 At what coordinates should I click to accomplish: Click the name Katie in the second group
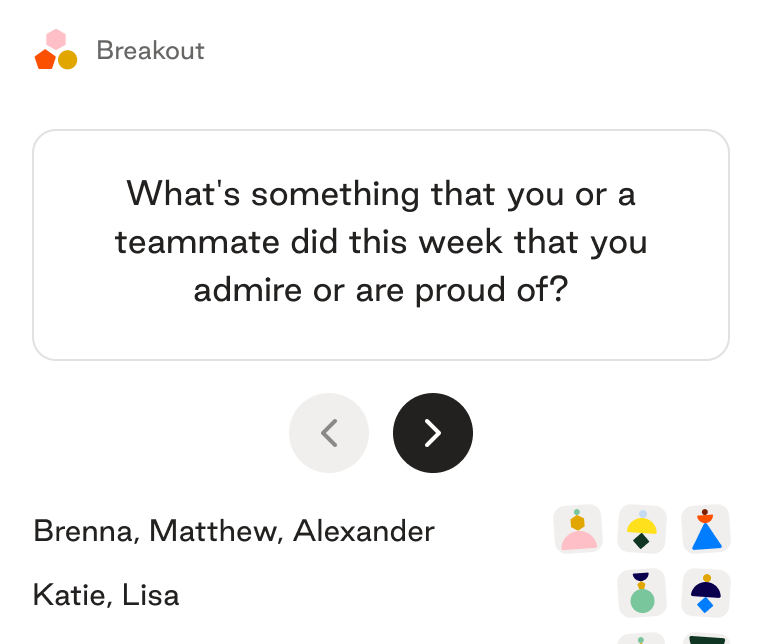pyautogui.click(x=72, y=595)
